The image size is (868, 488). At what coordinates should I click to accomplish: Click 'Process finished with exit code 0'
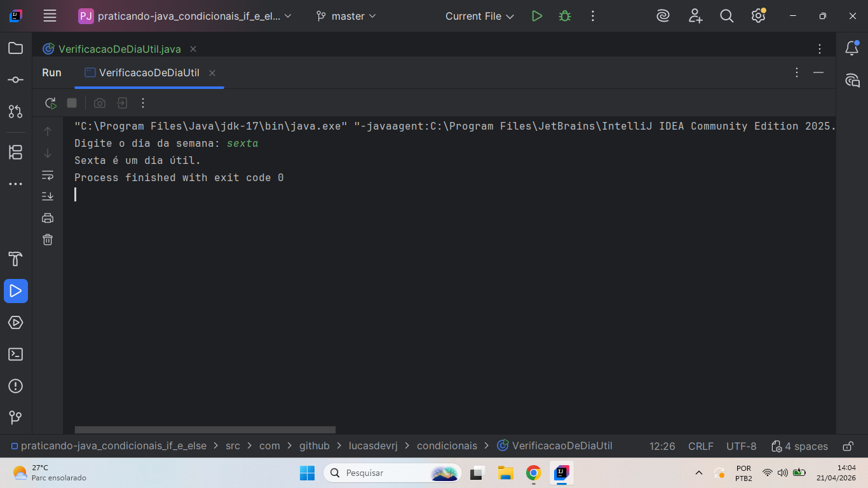pos(179,178)
